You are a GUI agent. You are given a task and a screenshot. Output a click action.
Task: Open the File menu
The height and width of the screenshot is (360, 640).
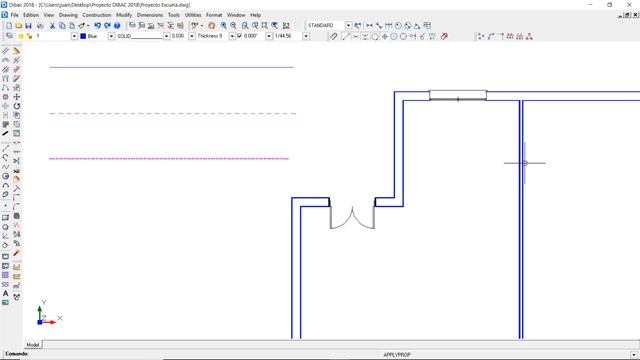click(x=14, y=15)
